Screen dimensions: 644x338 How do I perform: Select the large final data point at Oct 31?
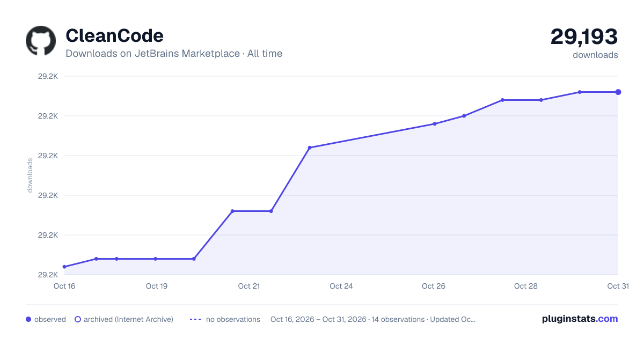coord(618,92)
